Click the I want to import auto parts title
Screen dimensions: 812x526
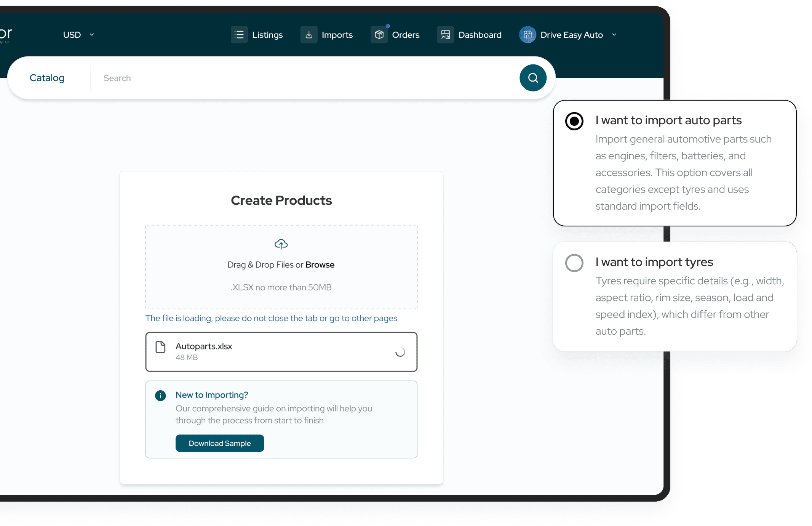[668, 120]
